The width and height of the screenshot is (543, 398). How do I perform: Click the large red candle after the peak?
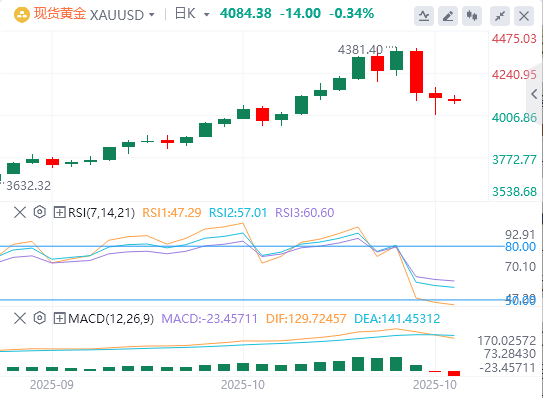coord(416,72)
